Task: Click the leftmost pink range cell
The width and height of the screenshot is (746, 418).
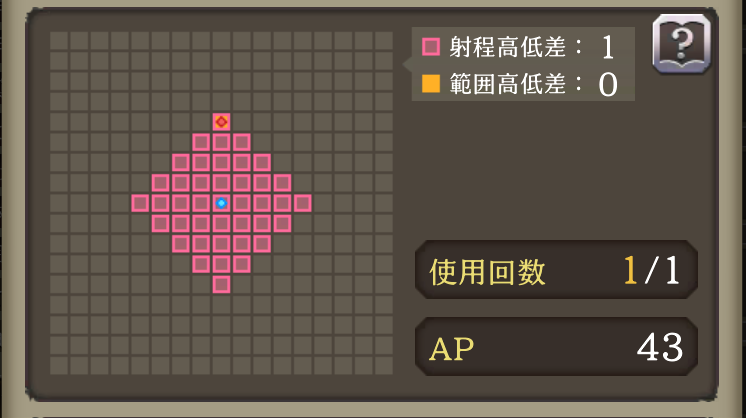Action: coord(140,203)
